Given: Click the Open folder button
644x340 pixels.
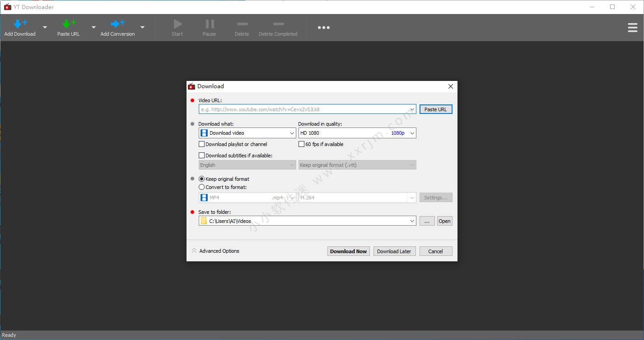Looking at the screenshot, I should pyautogui.click(x=444, y=221).
